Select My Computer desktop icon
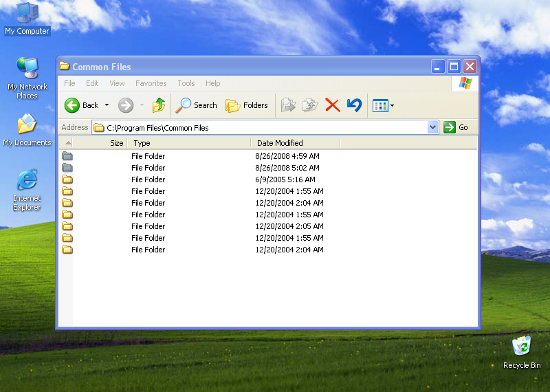This screenshot has height=392, width=550. click(27, 19)
